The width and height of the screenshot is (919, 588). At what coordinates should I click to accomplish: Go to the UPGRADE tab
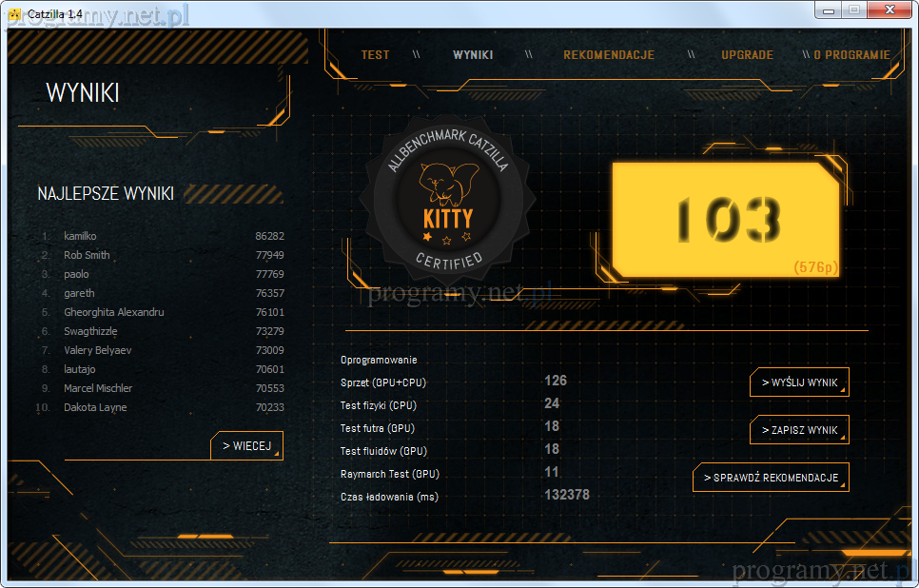pos(747,55)
